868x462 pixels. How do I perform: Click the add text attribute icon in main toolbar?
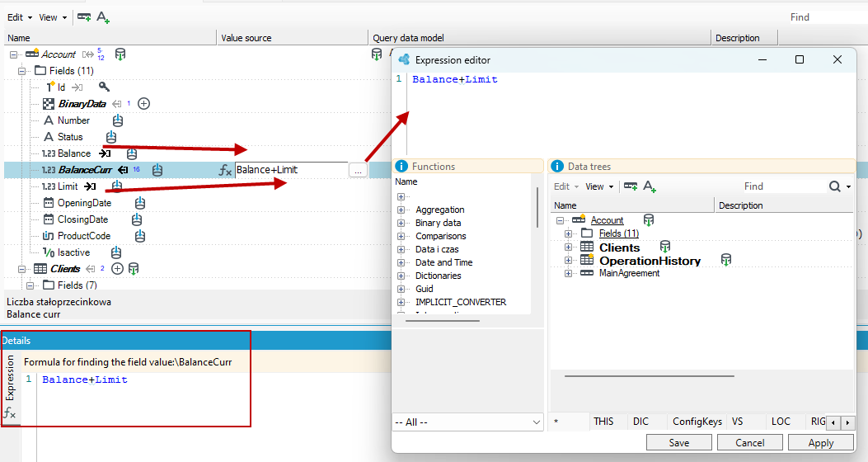point(103,17)
